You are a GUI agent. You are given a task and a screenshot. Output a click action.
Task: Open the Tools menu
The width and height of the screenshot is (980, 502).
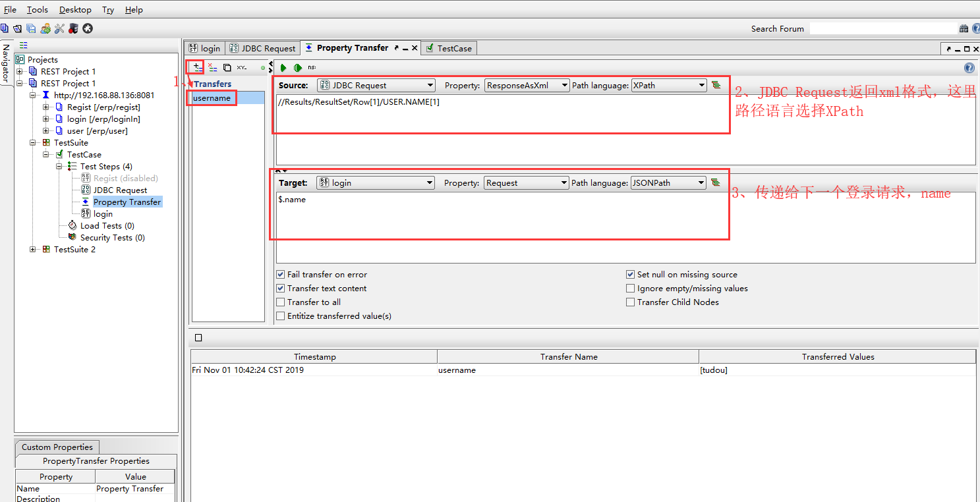click(x=38, y=10)
